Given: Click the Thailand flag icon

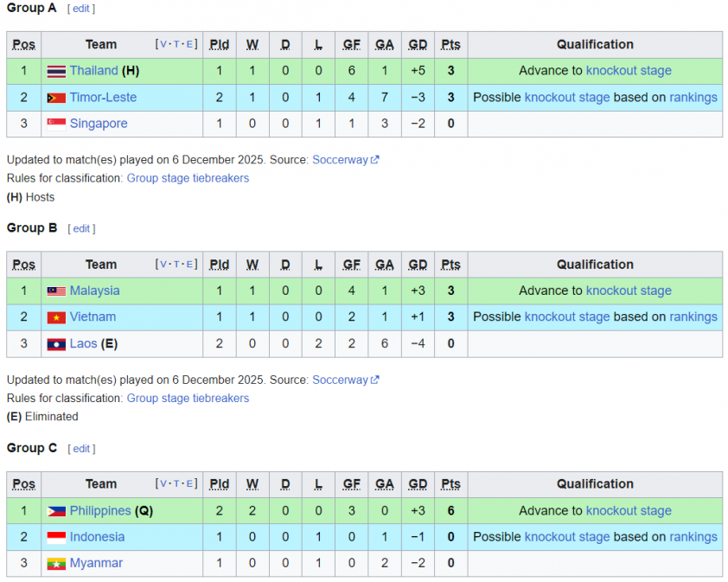Looking at the screenshot, I should coord(56,71).
